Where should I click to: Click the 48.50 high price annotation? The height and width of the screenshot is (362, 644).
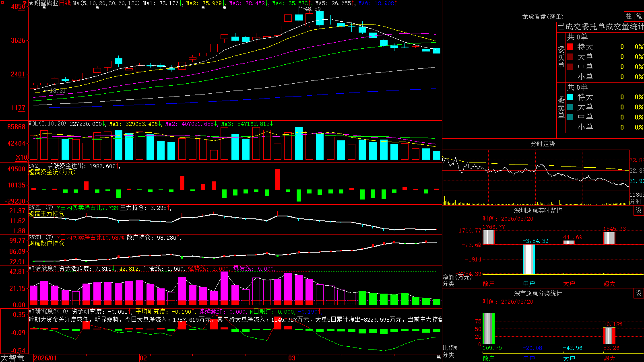click(x=313, y=9)
